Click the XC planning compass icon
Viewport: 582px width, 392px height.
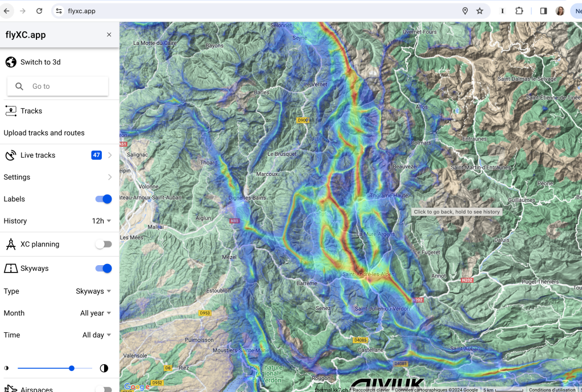click(10, 245)
